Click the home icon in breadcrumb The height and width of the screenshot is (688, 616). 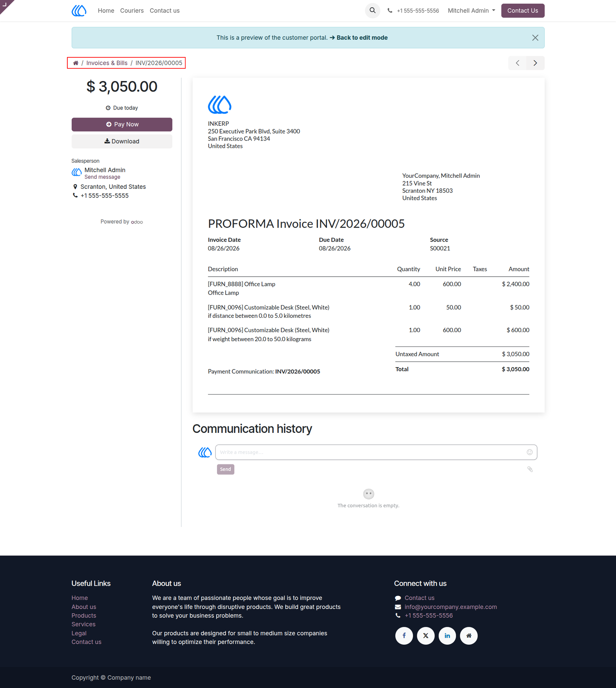click(76, 63)
